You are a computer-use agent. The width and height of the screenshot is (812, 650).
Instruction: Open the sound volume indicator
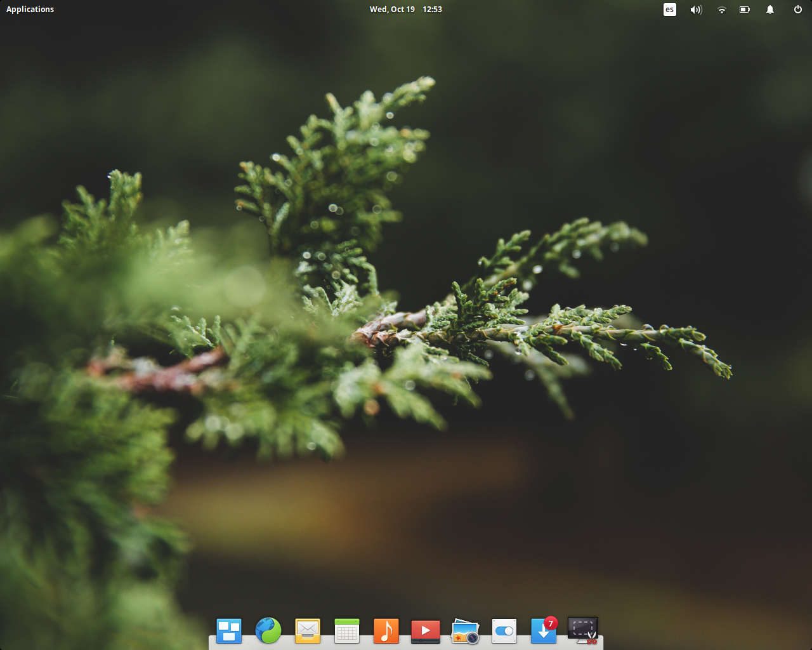tap(697, 10)
